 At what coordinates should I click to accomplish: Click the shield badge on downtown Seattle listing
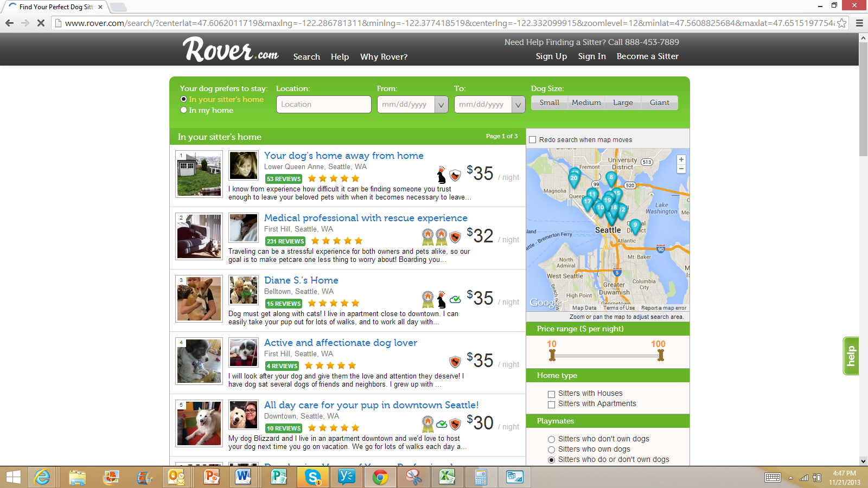(x=455, y=424)
